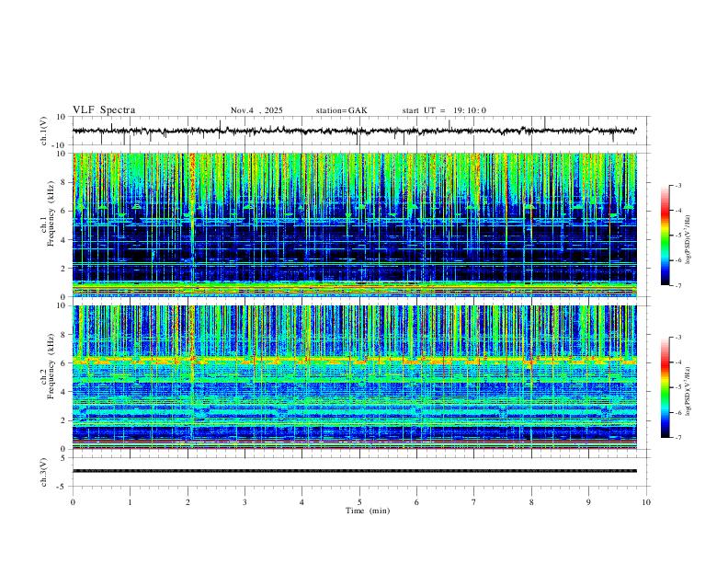This screenshot has height=563, width=728.
Task: Click time axis tick label "10"
Action: 646,502
